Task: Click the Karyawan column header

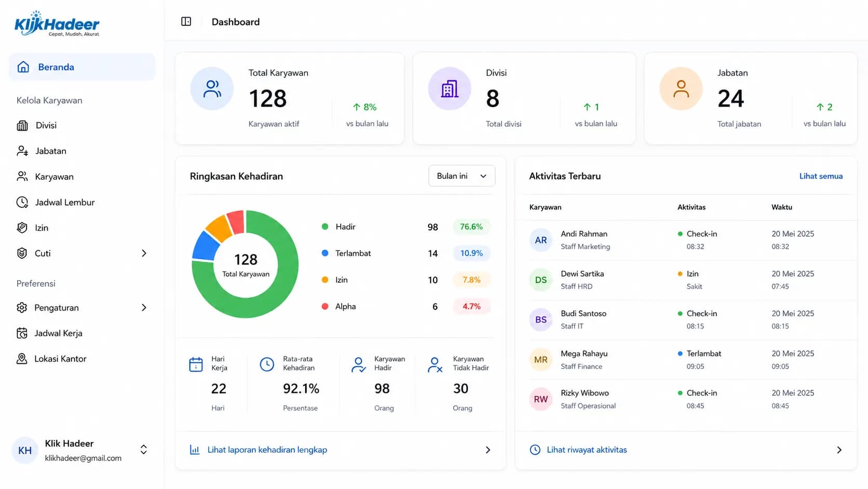Action: [x=545, y=207]
